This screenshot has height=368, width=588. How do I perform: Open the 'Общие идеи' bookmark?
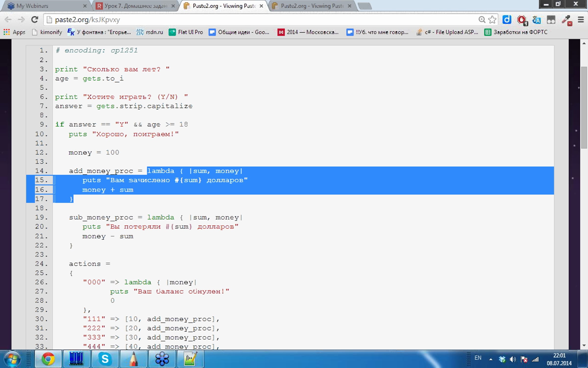239,32
